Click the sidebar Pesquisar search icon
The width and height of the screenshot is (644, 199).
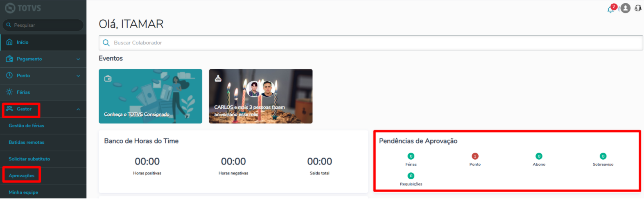click(9, 25)
